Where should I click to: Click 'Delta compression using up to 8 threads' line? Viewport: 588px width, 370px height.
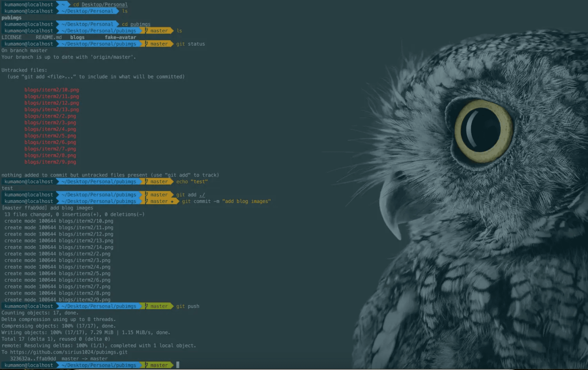59,319
